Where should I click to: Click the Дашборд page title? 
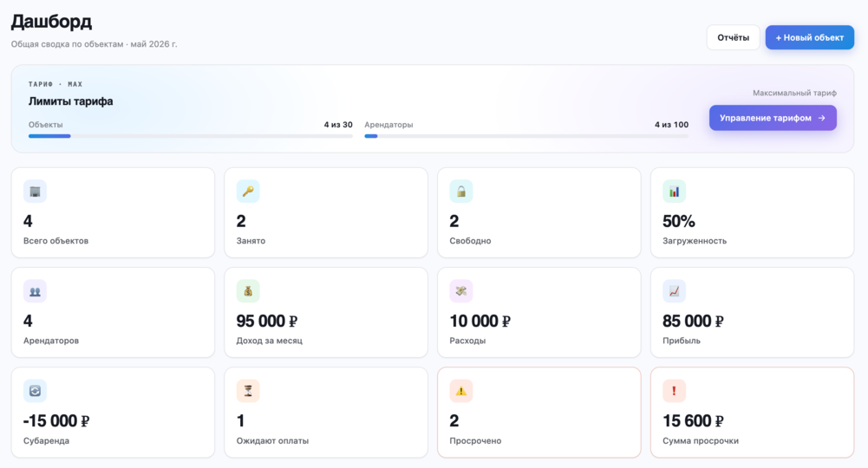pyautogui.click(x=51, y=22)
